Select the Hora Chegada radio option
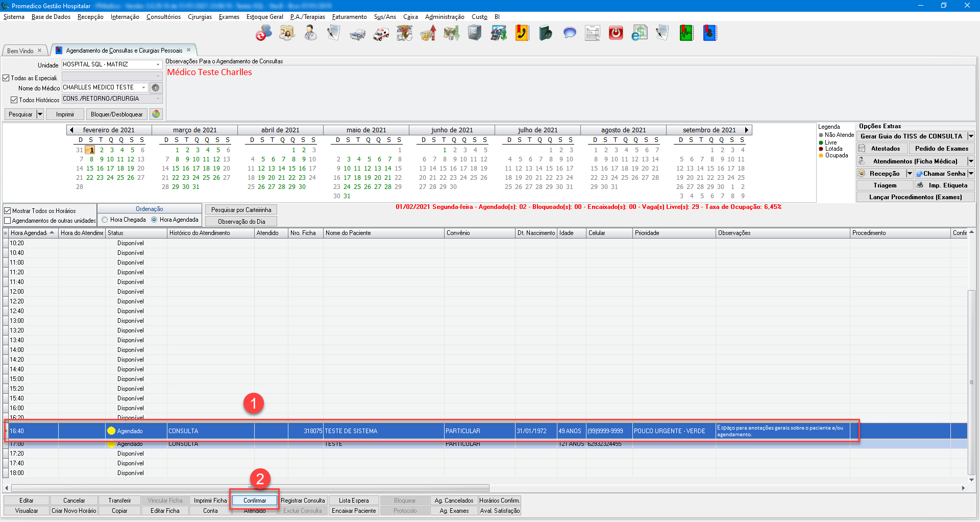 105,220
